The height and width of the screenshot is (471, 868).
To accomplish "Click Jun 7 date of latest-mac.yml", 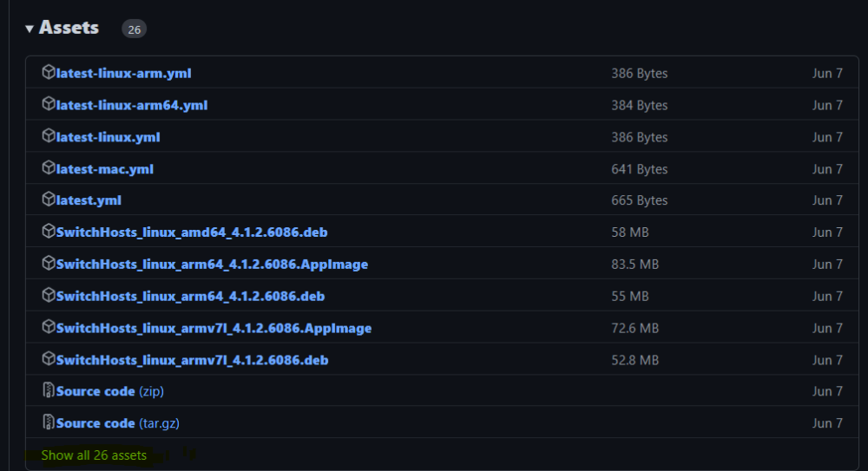I will (827, 169).
